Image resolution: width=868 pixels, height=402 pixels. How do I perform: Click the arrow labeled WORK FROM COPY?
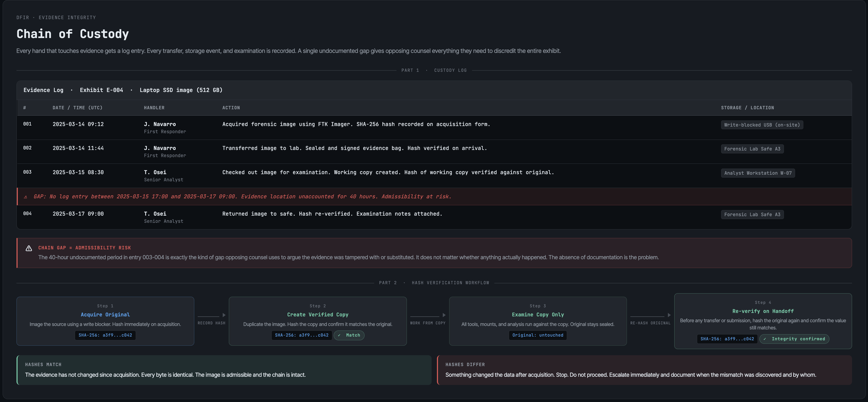tap(428, 315)
